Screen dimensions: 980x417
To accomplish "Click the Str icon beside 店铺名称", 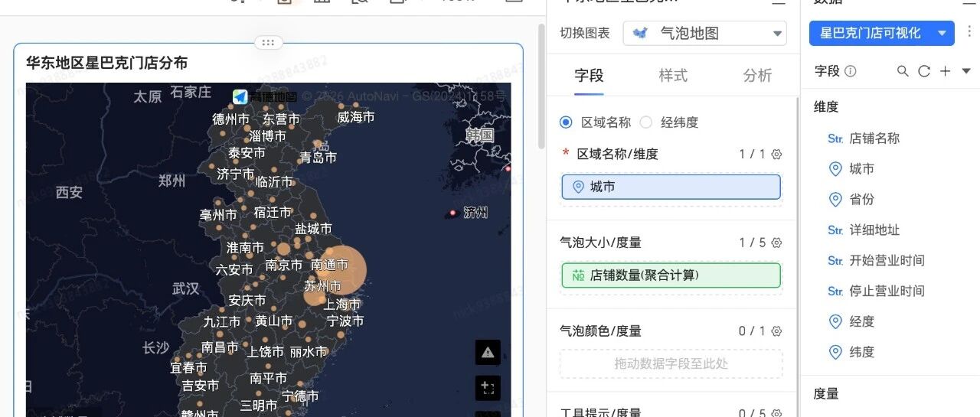I will (835, 138).
